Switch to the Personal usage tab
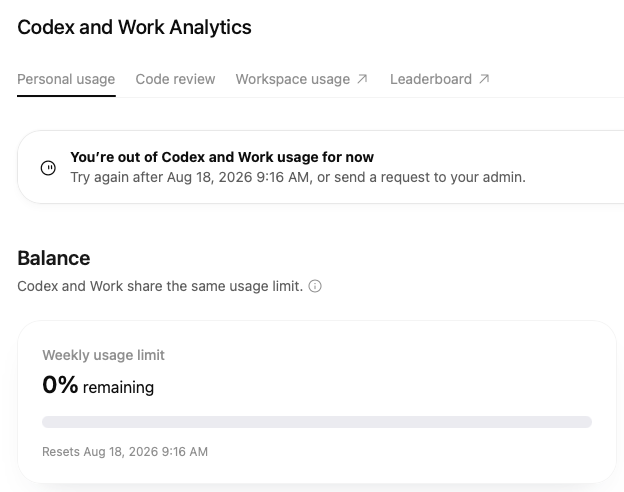The image size is (624, 492). [66, 79]
